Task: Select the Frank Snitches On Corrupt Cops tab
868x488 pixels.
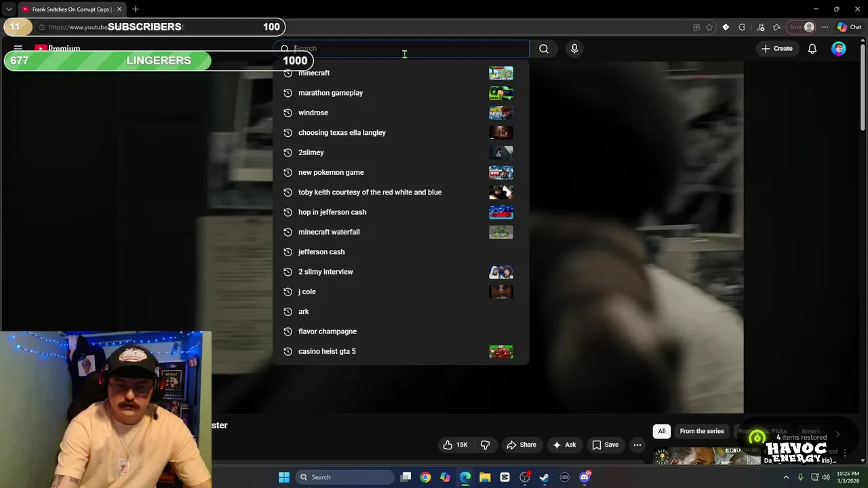Action: tap(71, 9)
